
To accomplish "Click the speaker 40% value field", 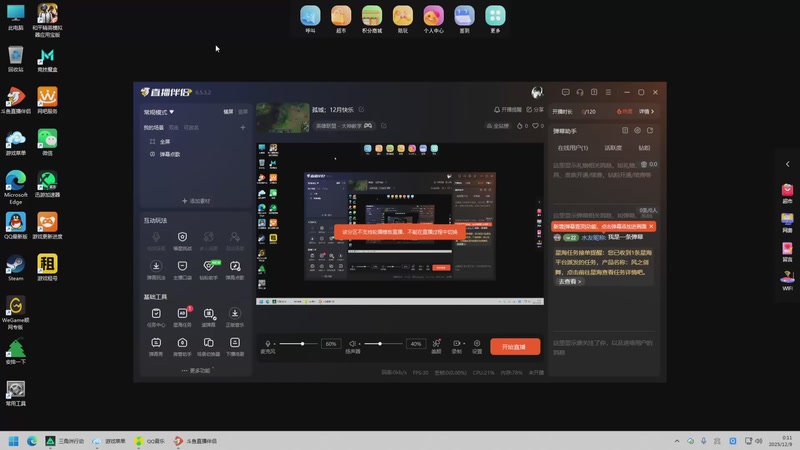I will [x=416, y=344].
